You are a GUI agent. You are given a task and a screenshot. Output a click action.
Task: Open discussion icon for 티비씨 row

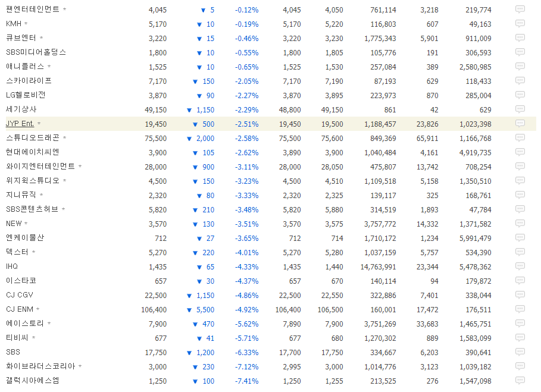tap(520, 337)
